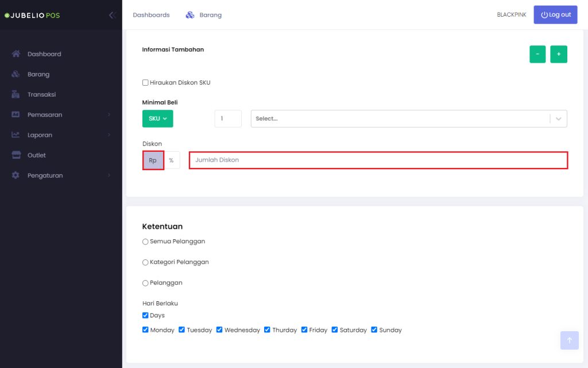Uncheck Wednesday checkbox
588x368 pixels.
(x=219, y=329)
